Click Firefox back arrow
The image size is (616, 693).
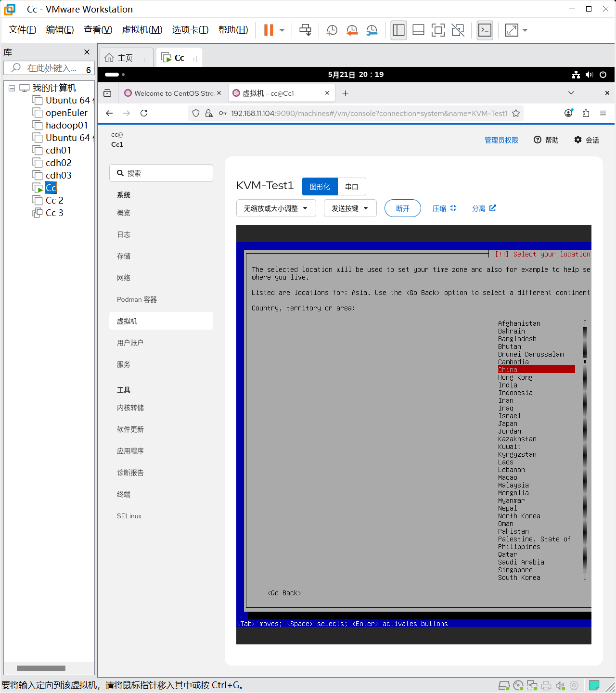[x=109, y=113]
